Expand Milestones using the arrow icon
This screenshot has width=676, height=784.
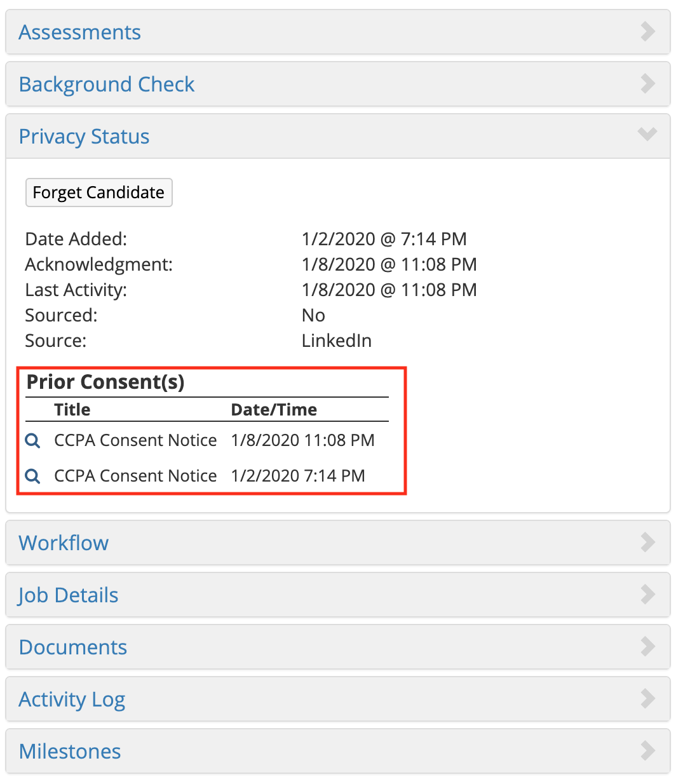point(647,750)
